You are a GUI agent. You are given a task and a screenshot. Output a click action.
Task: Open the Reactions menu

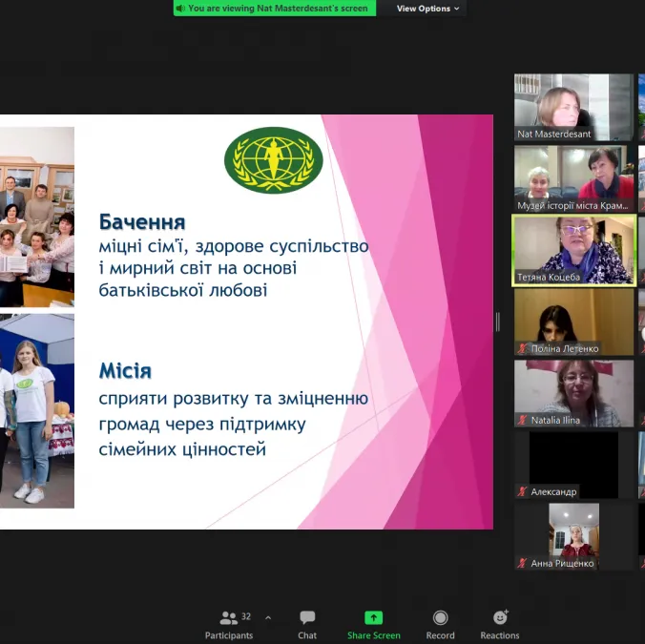(500, 625)
